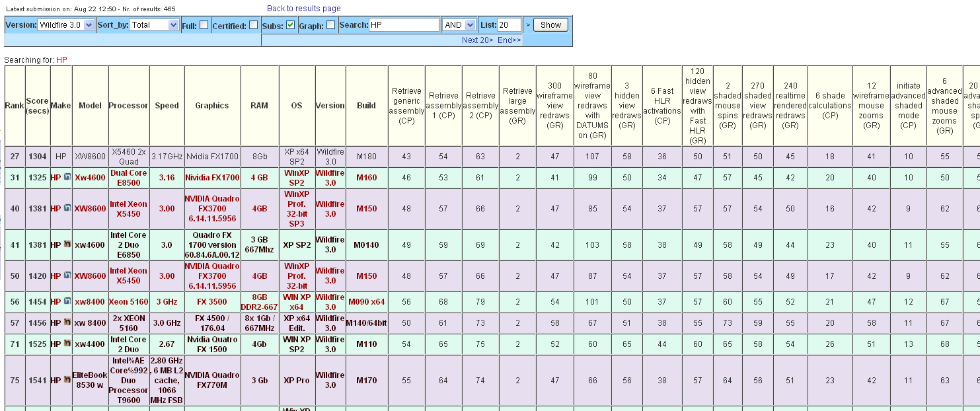Click the Retrieve generic assembly (CP) header

[x=406, y=106]
